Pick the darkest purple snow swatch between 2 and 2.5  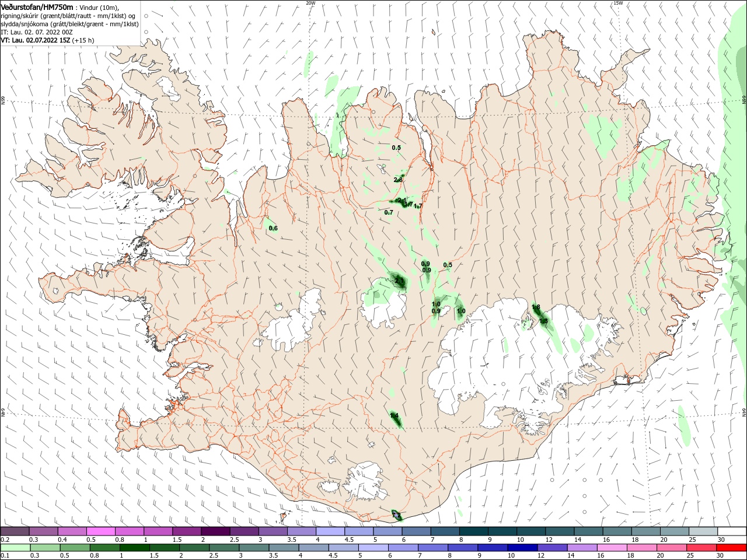[x=215, y=531]
